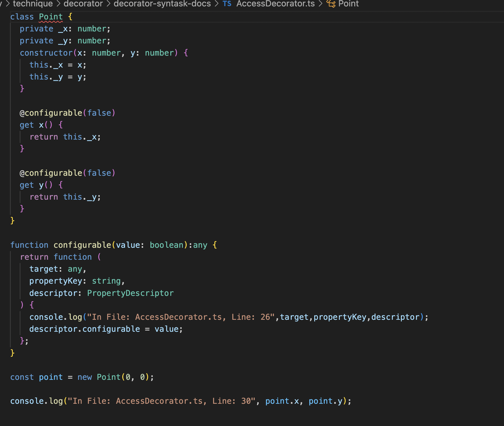Click the 'PropertyDescriptor' type name
Image resolution: width=504 pixels, height=426 pixels.
(x=130, y=293)
